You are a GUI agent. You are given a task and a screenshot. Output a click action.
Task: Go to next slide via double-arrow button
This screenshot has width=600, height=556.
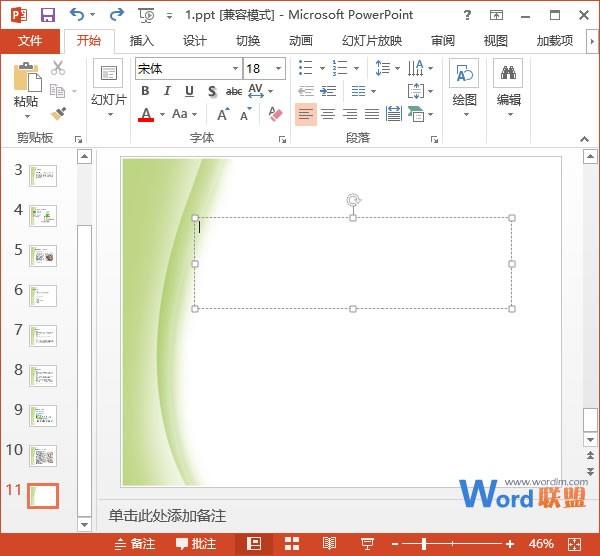coord(590,471)
